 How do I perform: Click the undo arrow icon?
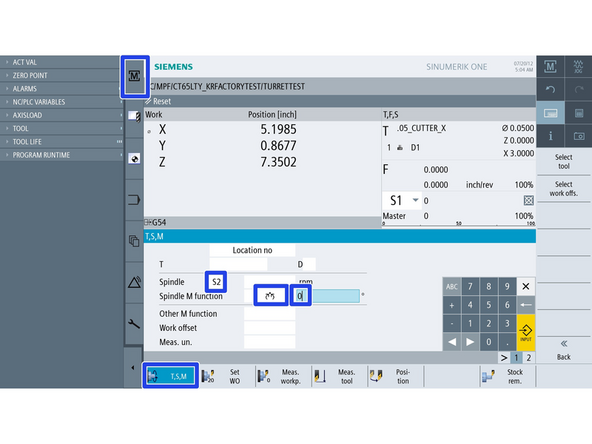(x=550, y=89)
